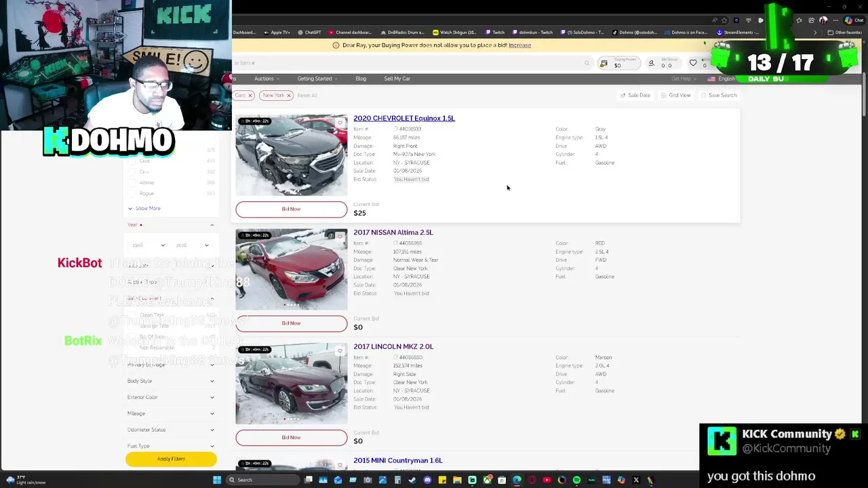Click Bid Now for Chevrolet Equinox
The image size is (868, 488).
(291, 209)
